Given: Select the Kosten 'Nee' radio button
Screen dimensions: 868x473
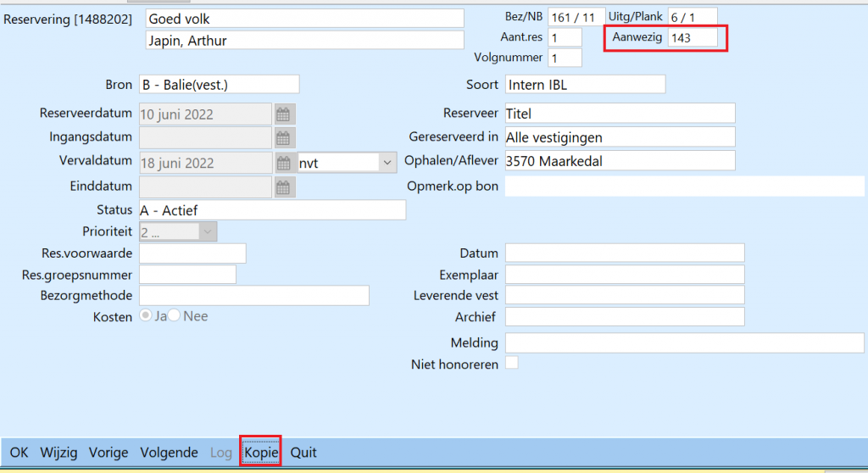Looking at the screenshot, I should [175, 315].
